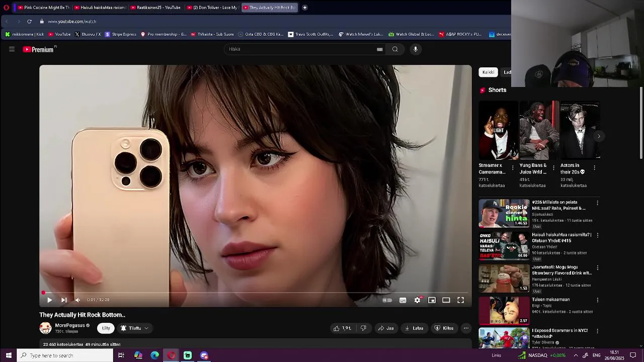Show hidden system tray icons chevron
Image resolution: width=644 pixels, height=362 pixels.
(576, 355)
